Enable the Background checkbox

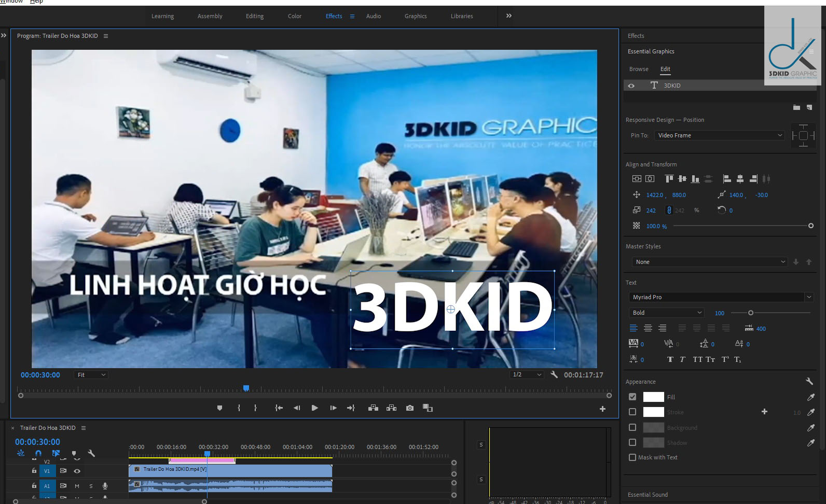pos(632,427)
